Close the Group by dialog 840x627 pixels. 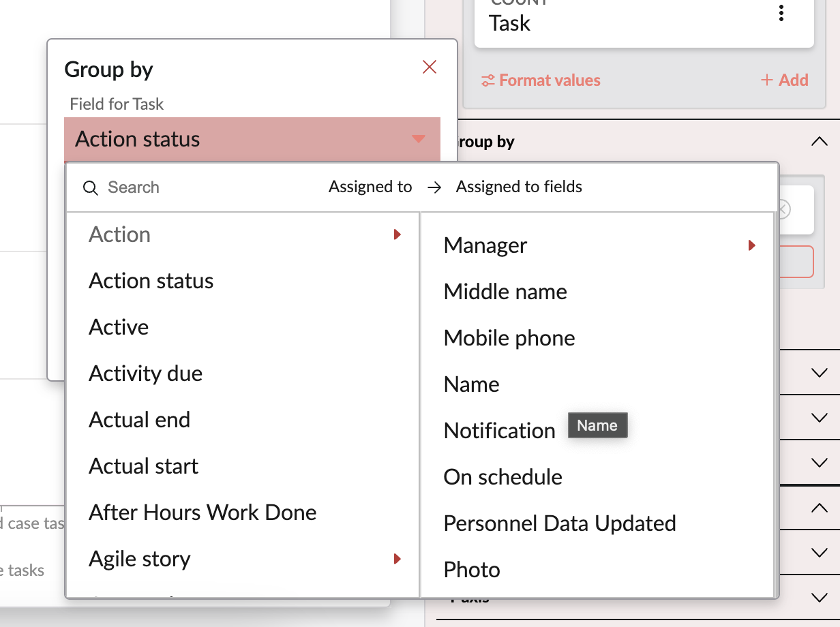pyautogui.click(x=429, y=67)
